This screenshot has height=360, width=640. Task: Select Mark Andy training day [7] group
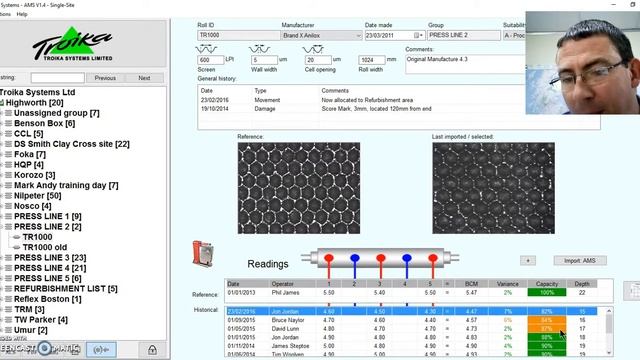coord(66,185)
